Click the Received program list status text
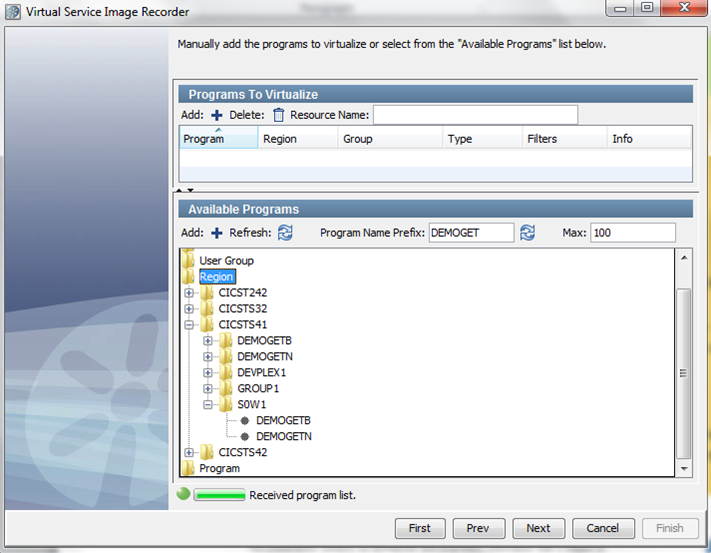The height and width of the screenshot is (553, 711). (x=302, y=495)
